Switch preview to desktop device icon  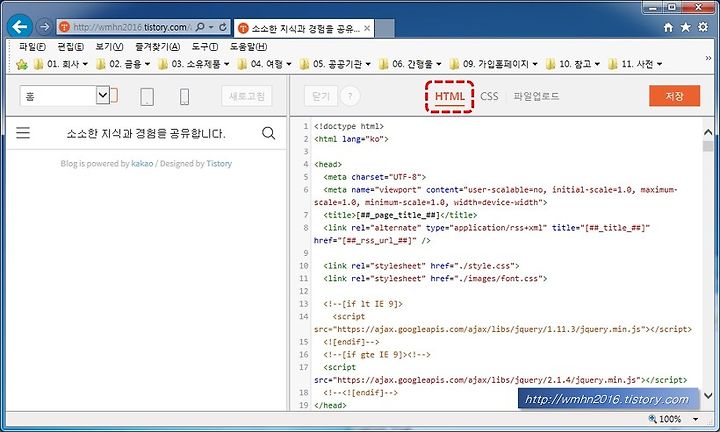[114, 95]
